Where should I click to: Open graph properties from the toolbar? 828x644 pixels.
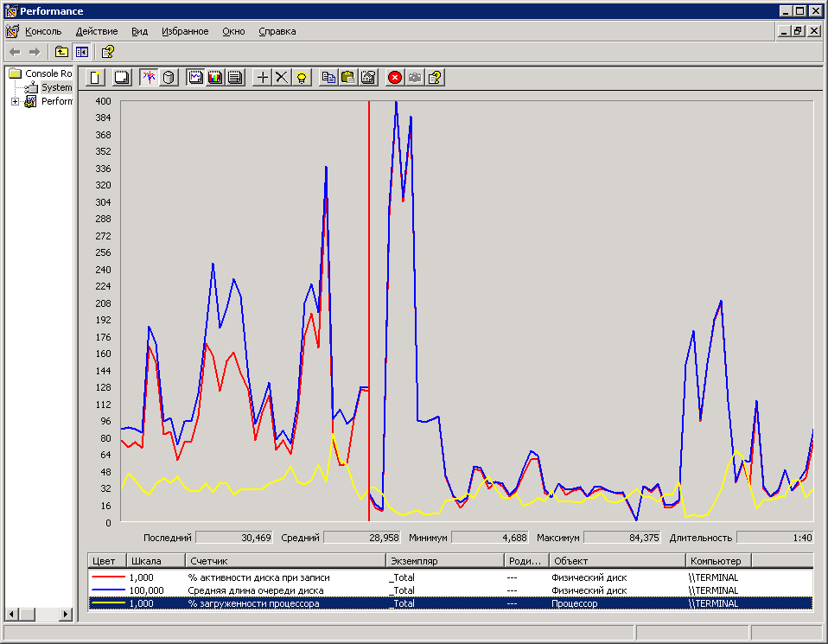(368, 78)
